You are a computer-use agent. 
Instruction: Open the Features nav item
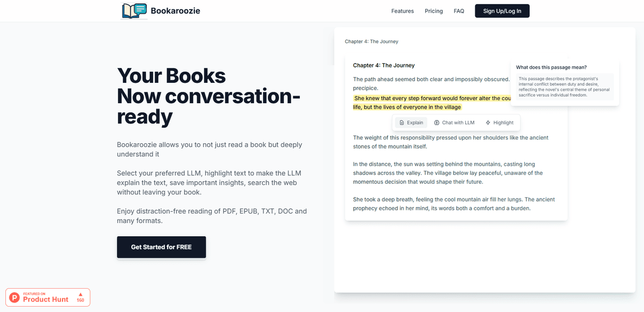point(402,11)
